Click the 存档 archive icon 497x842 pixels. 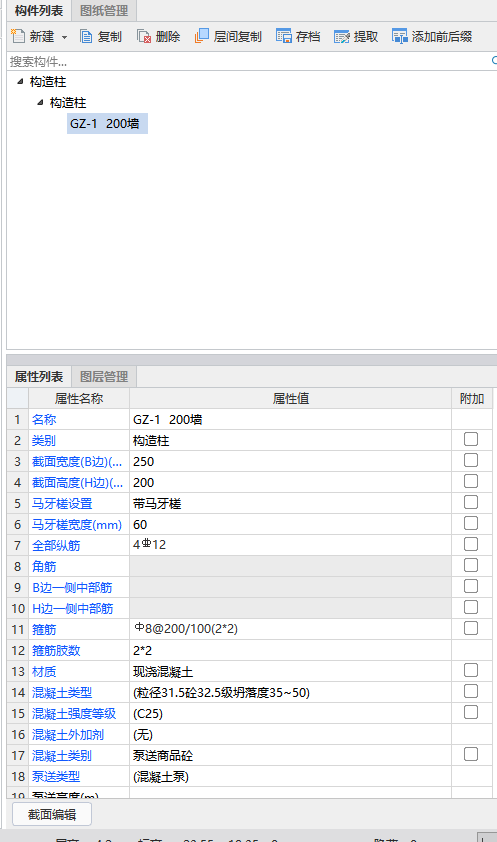(284, 36)
